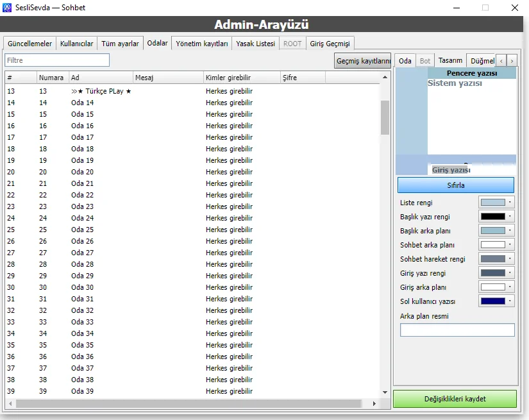529x420 pixels.
Task: Open the Tasarım side tab
Action: point(450,60)
